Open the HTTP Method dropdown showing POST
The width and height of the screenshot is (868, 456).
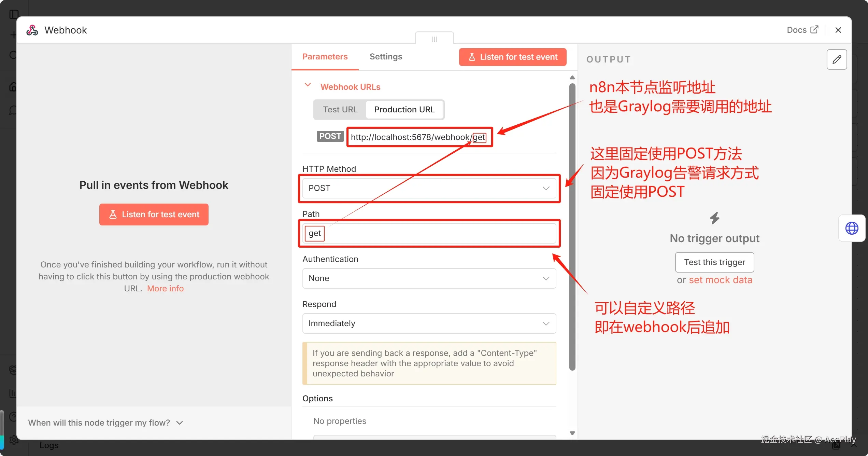tap(429, 188)
